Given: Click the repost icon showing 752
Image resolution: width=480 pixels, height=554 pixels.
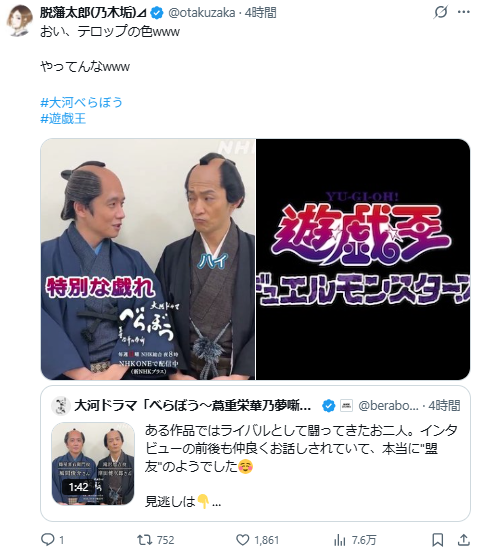Looking at the screenshot, I should pos(144,540).
